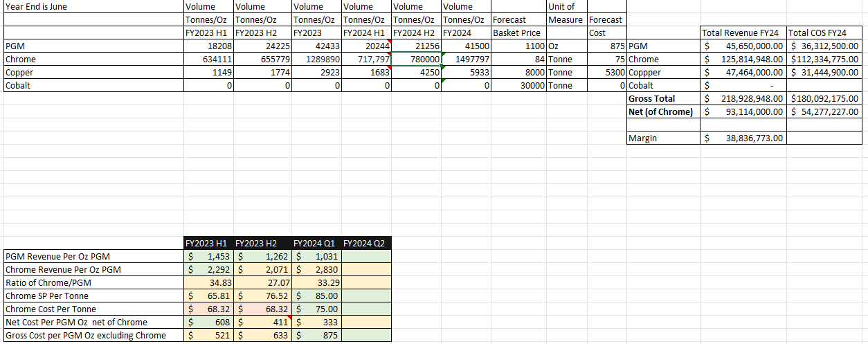Click Chrome forecast cost 75
The image size is (868, 344).
pos(607,60)
